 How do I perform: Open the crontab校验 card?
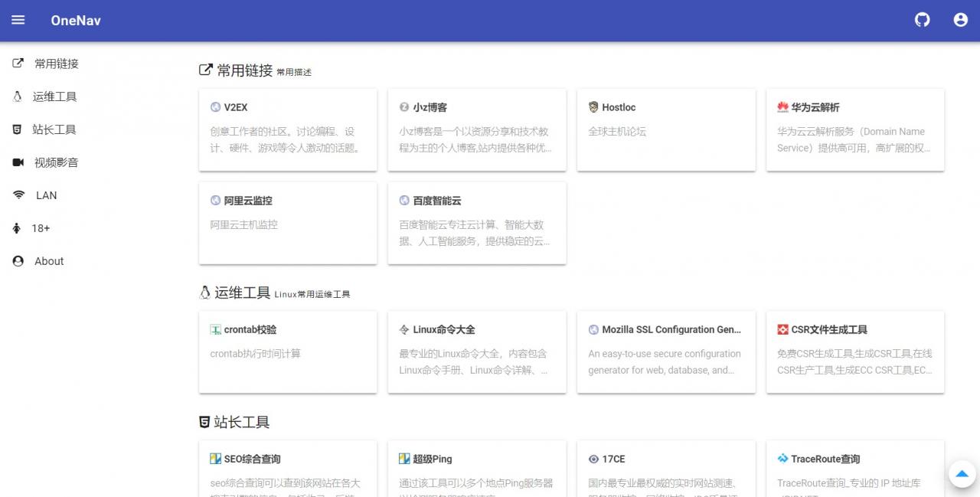[x=288, y=352]
